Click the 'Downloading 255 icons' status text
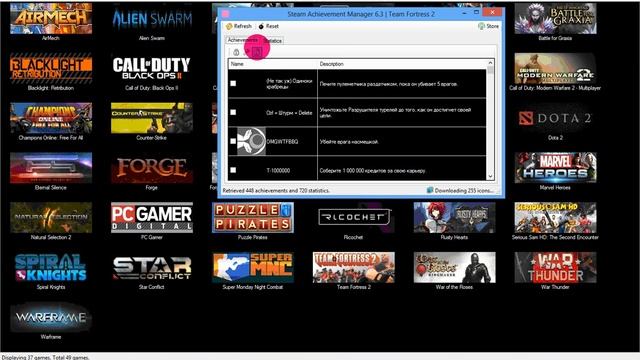640x360 pixels. coord(464,191)
